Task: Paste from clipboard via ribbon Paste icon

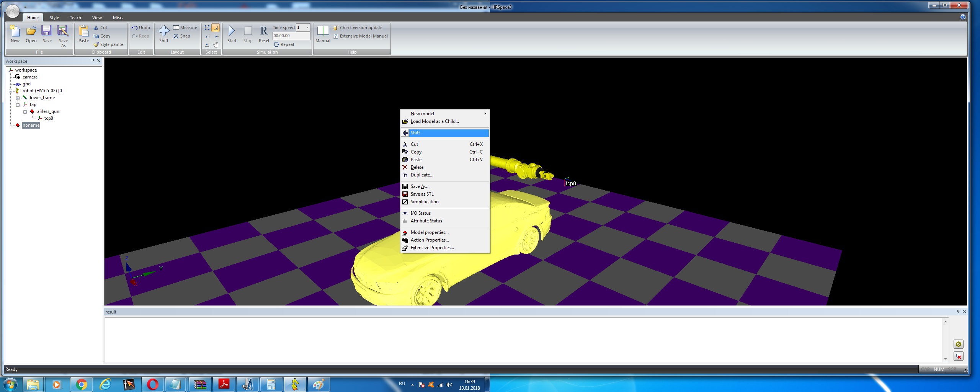Action: (83, 34)
